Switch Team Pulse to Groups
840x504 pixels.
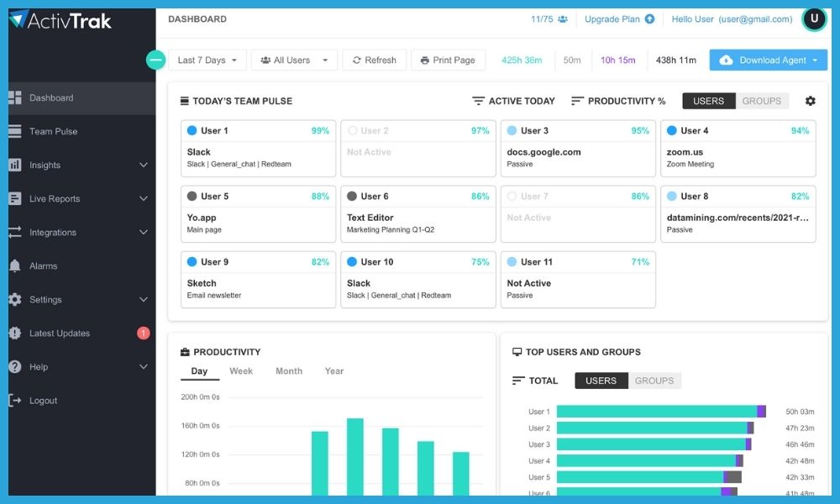(x=761, y=101)
